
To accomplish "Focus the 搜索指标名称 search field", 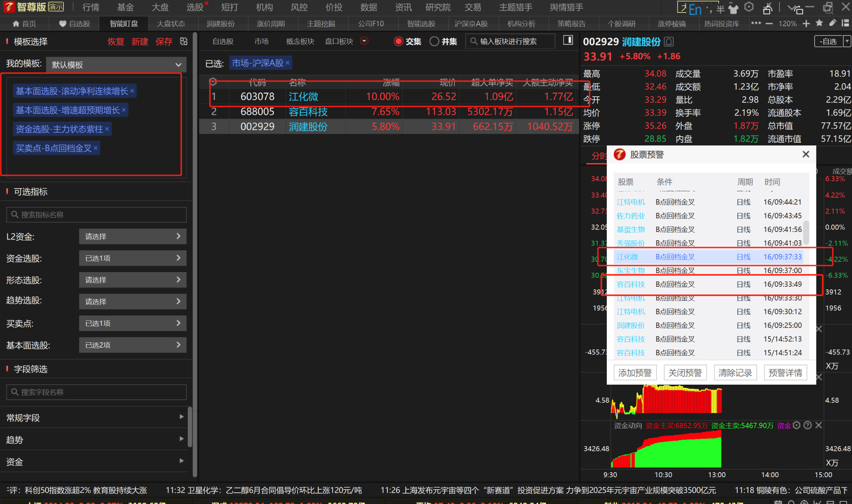I will coord(96,215).
